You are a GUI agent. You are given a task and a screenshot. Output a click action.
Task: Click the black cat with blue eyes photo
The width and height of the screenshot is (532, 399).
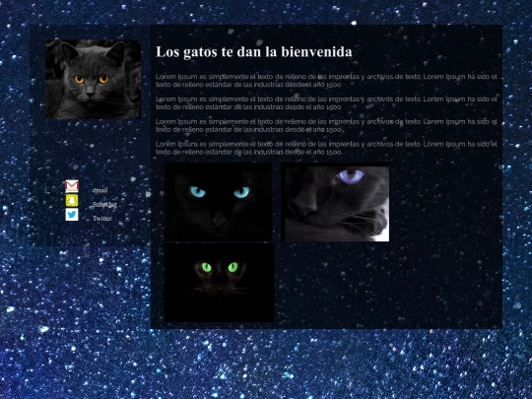coord(219,202)
